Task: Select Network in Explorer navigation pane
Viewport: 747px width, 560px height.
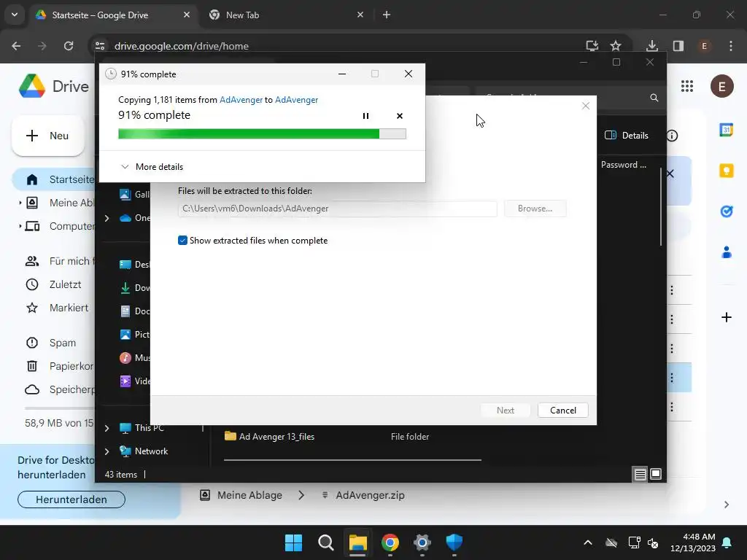Action: tap(144, 451)
